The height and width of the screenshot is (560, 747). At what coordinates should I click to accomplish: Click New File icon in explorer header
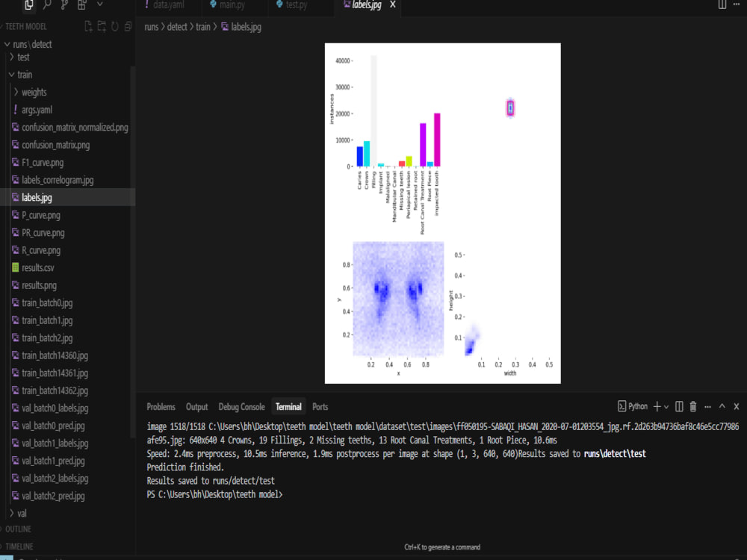pos(88,26)
